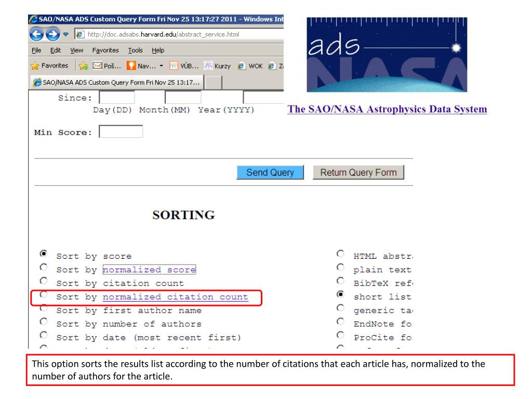Select BibTeX reference format radio button
Viewport: 532px width, 399px height.
point(340,281)
